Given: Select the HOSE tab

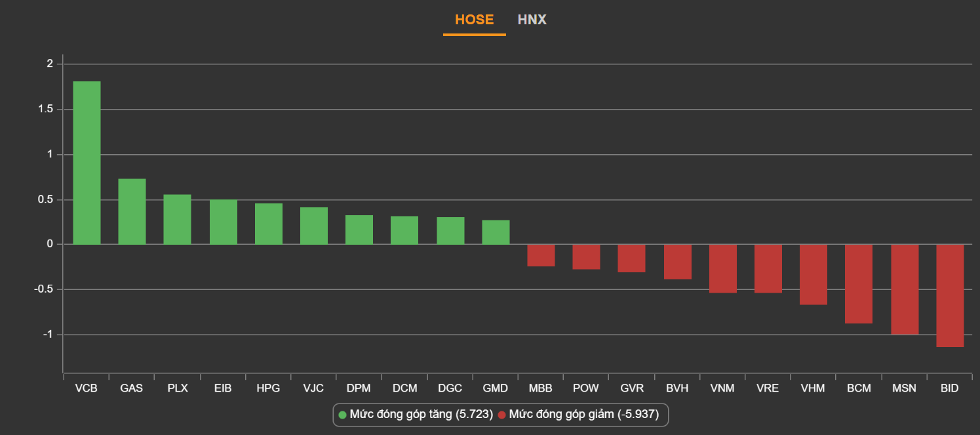Looking at the screenshot, I should (x=474, y=20).
